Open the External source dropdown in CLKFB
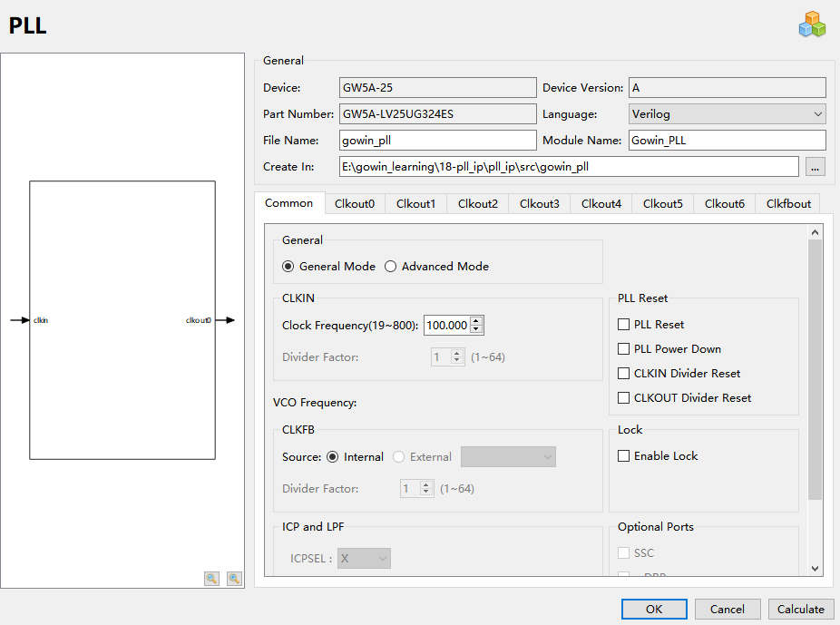840x625 pixels. click(508, 457)
